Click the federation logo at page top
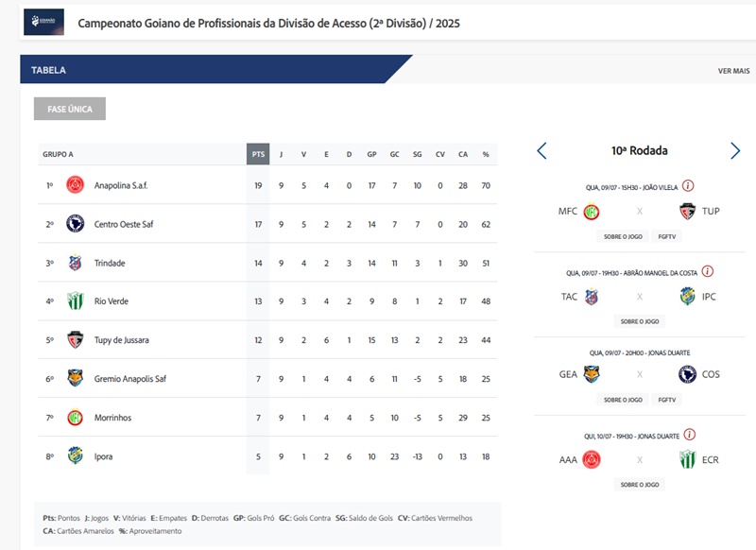This screenshot has width=756, height=550. (x=43, y=22)
